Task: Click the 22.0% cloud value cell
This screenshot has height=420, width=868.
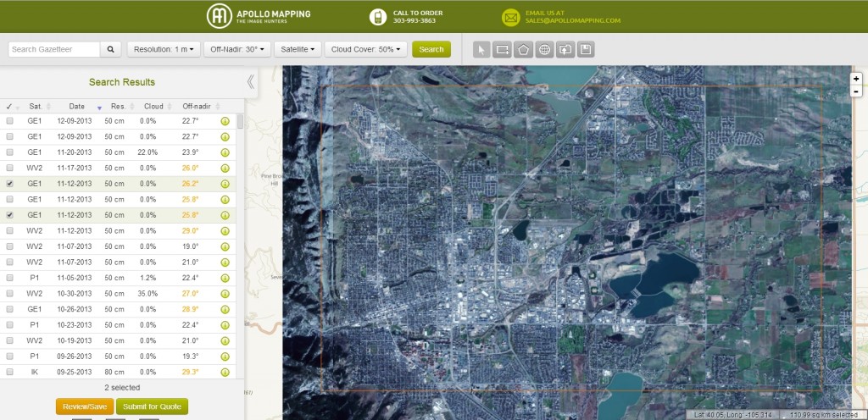Action: (147, 152)
